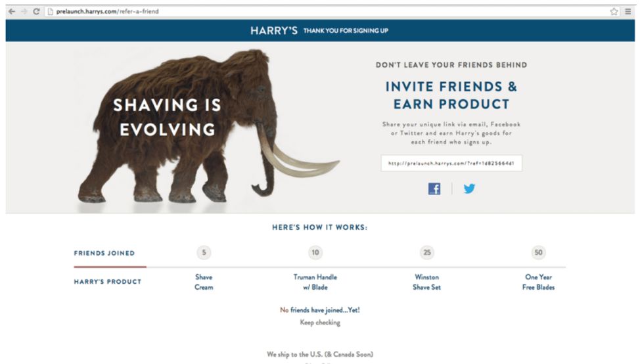Click the 10 friends milestone circle

[315, 252]
